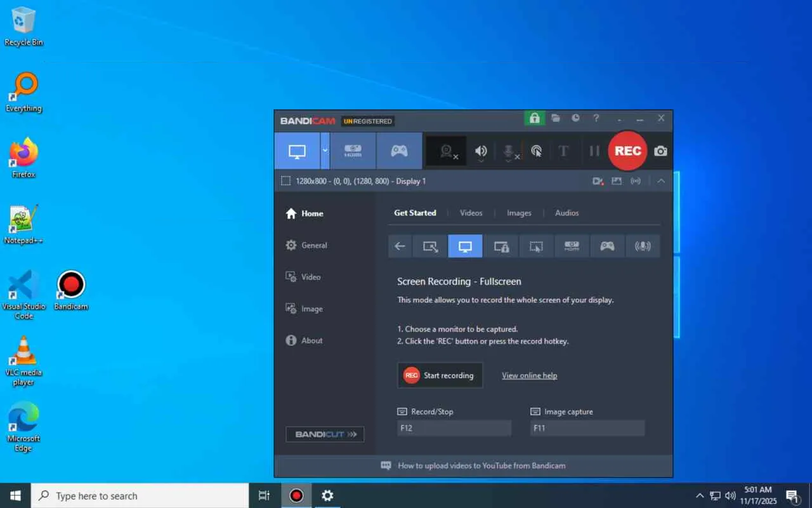Toggle the webcam overlay
The width and height of the screenshot is (812, 508).
click(447, 151)
